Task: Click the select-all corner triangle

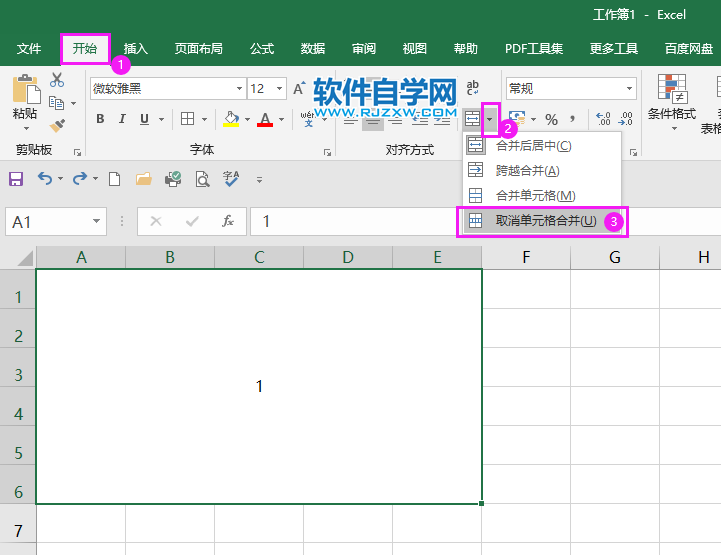Action: click(x=25, y=258)
